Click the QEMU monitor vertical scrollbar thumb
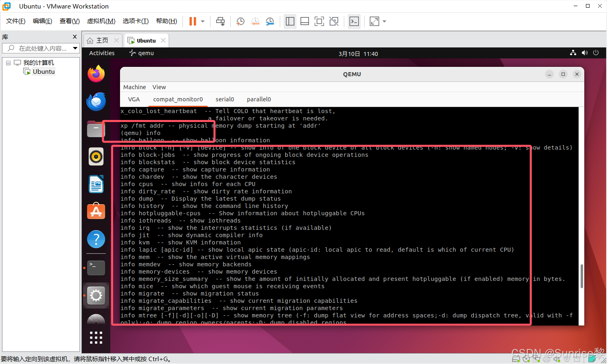This screenshot has height=364, width=607. [582, 276]
